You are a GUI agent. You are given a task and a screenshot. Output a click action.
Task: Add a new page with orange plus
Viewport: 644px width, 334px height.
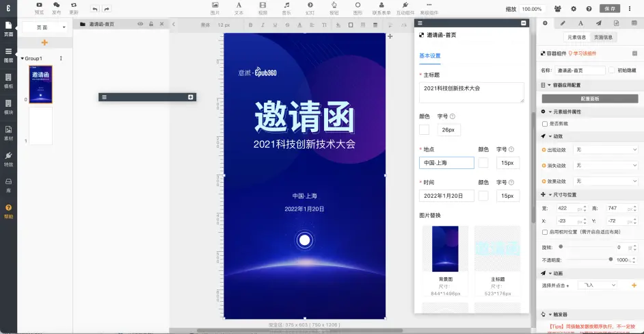pyautogui.click(x=44, y=42)
